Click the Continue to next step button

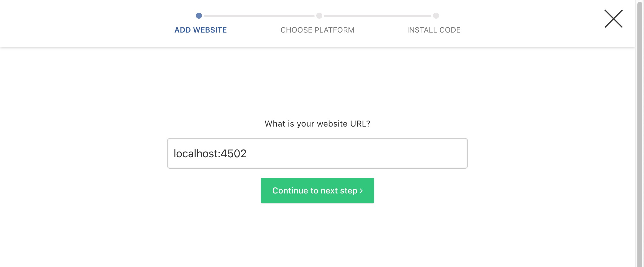317,190
